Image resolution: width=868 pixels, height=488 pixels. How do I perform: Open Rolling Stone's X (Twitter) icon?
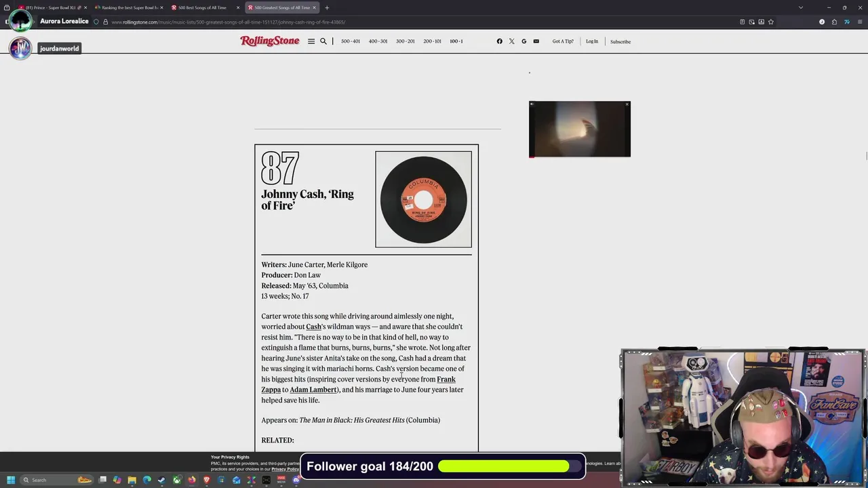512,41
